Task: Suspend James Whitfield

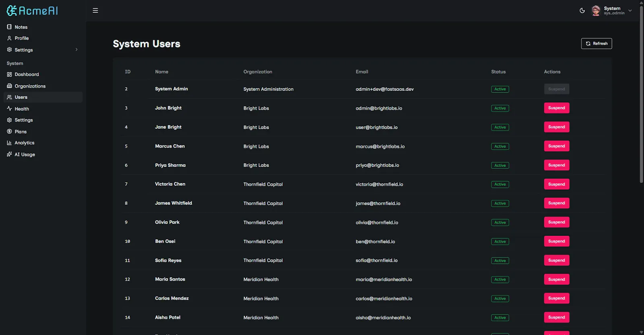Action: pyautogui.click(x=556, y=203)
